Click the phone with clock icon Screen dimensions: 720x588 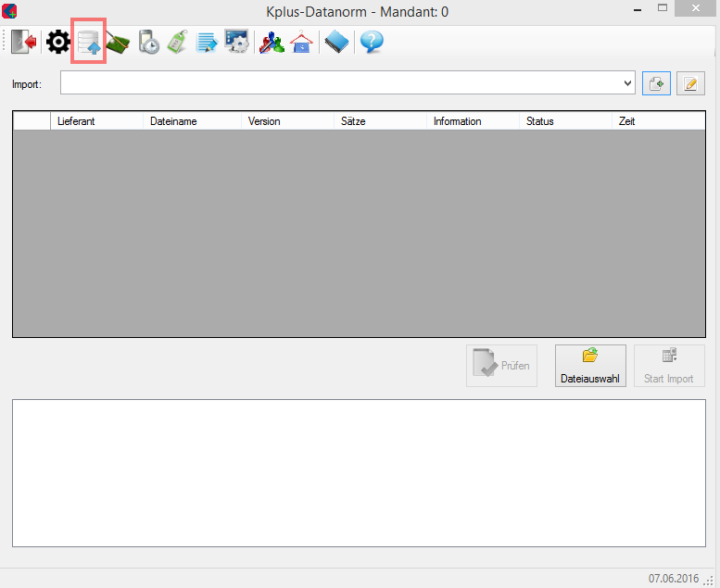(x=149, y=43)
